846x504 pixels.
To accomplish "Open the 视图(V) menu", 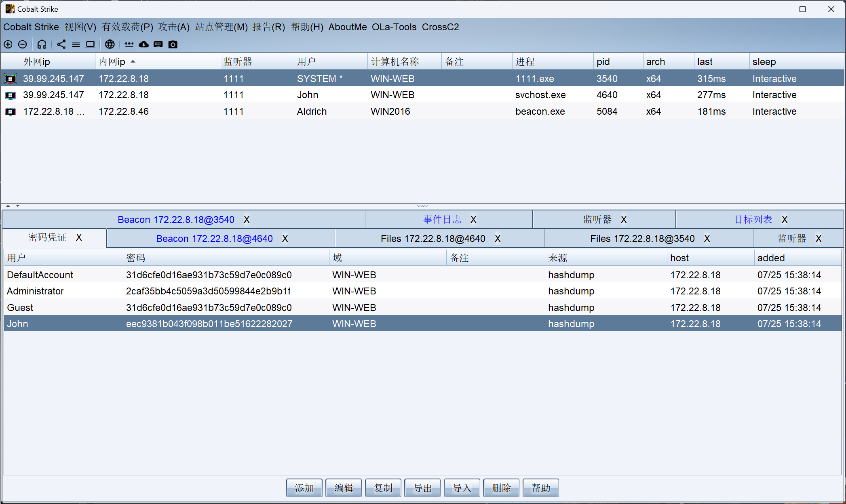I will click(80, 27).
